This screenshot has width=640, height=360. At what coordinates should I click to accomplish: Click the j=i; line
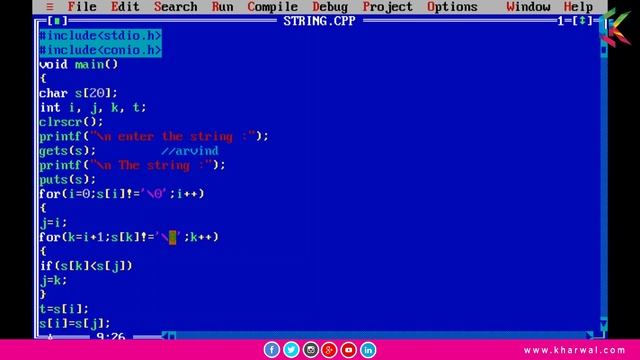pos(53,223)
